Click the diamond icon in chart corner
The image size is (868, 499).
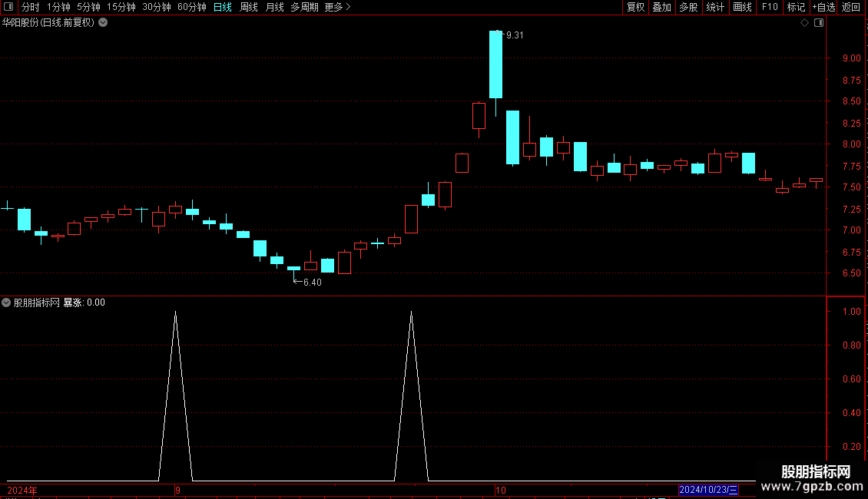click(804, 23)
